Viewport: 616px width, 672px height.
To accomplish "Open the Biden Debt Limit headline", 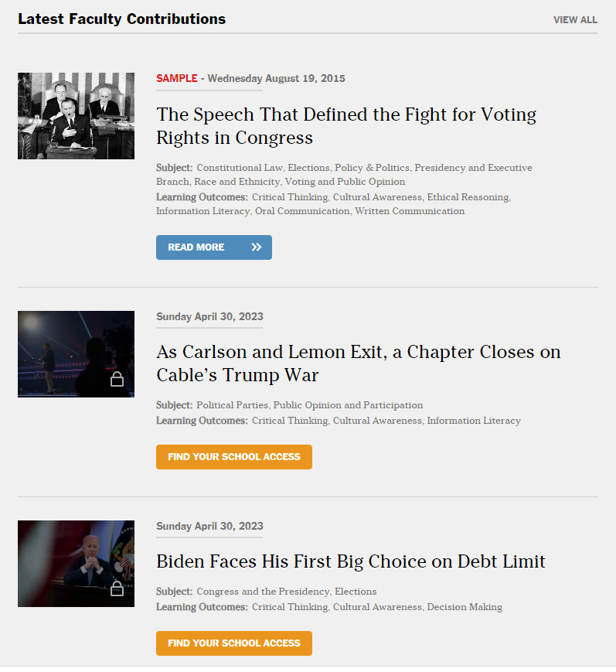I will tap(350, 561).
